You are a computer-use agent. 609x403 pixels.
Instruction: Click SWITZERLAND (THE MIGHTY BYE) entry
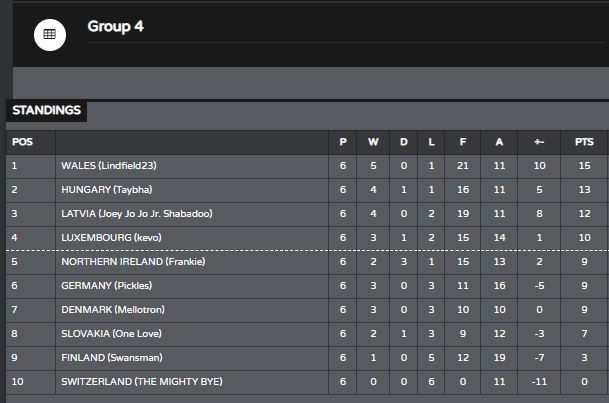142,382
